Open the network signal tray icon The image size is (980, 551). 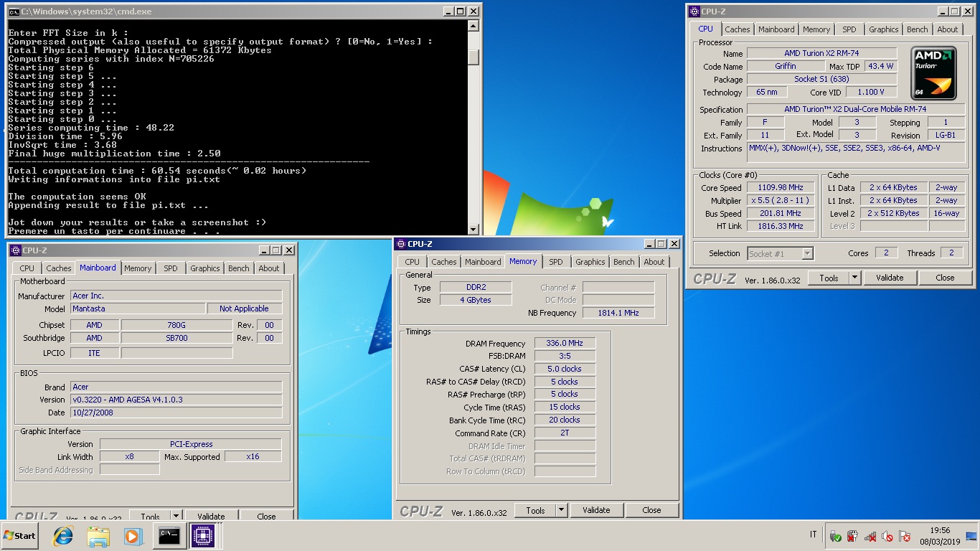pyautogui.click(x=870, y=536)
